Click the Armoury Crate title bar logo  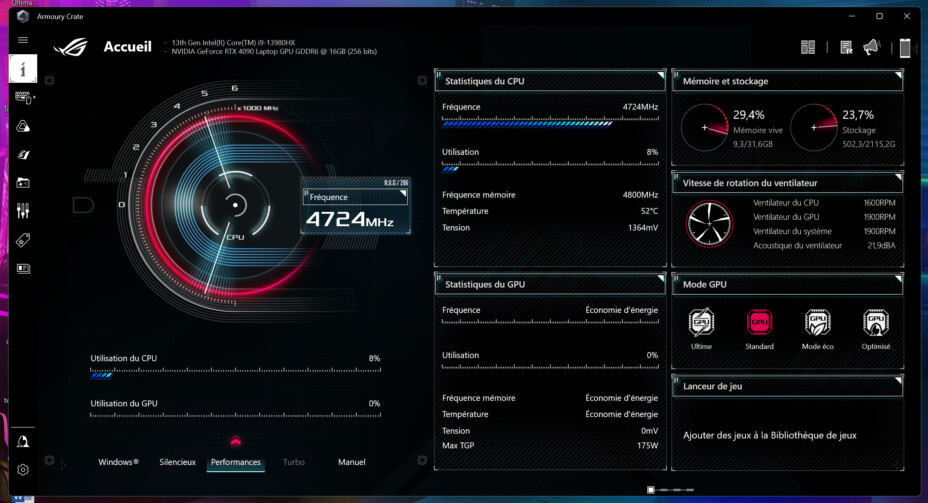point(22,16)
